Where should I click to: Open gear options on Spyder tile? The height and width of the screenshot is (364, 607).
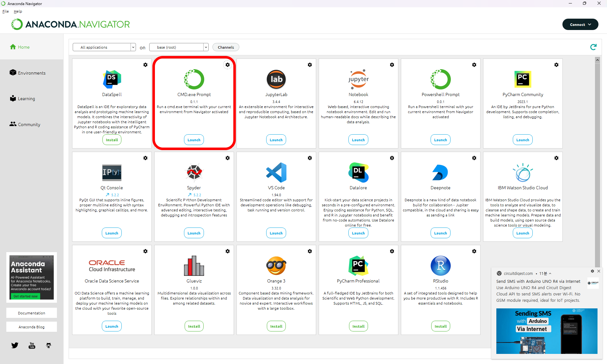point(227,158)
